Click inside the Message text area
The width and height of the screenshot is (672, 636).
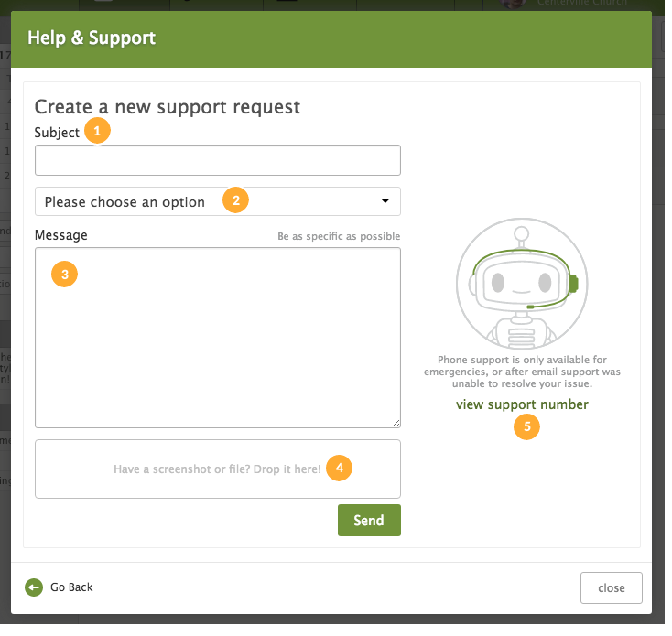tap(218, 338)
